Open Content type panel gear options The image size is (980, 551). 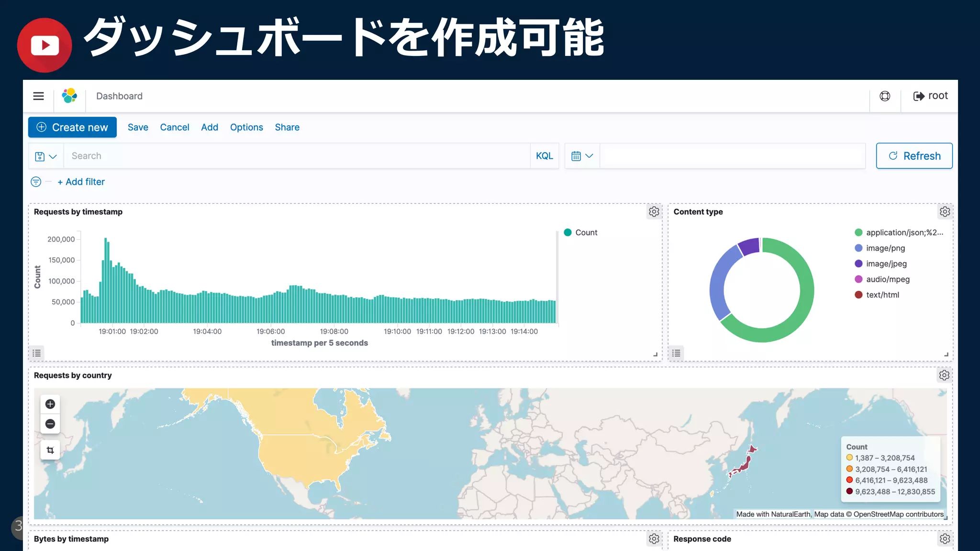(945, 211)
